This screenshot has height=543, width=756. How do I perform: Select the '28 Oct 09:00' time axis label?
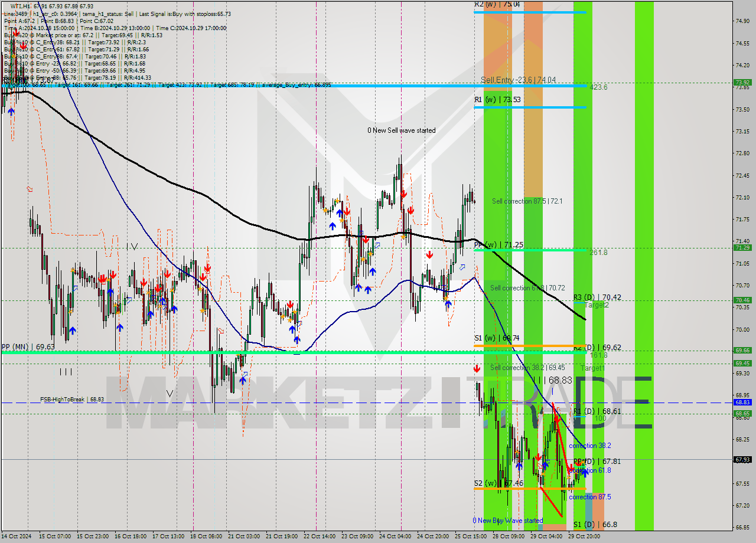pos(509,537)
